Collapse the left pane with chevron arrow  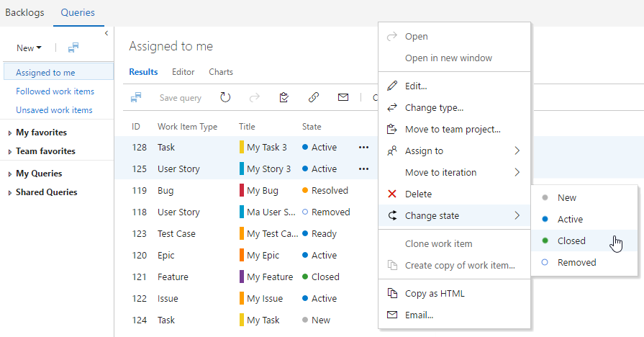106,33
